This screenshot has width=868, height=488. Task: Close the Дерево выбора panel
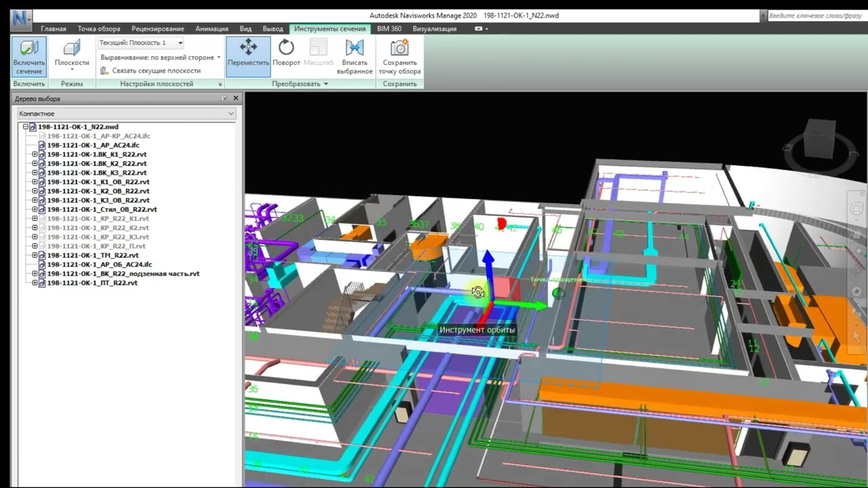pyautogui.click(x=235, y=99)
